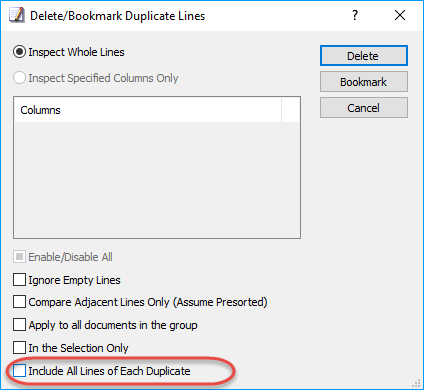Click the dialog's corner resize grip

click(x=416, y=383)
